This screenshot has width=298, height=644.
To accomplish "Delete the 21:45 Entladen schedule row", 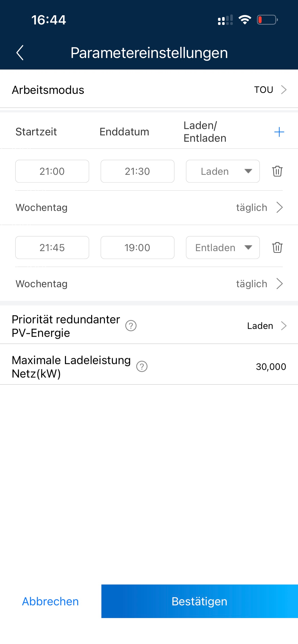I will (277, 247).
